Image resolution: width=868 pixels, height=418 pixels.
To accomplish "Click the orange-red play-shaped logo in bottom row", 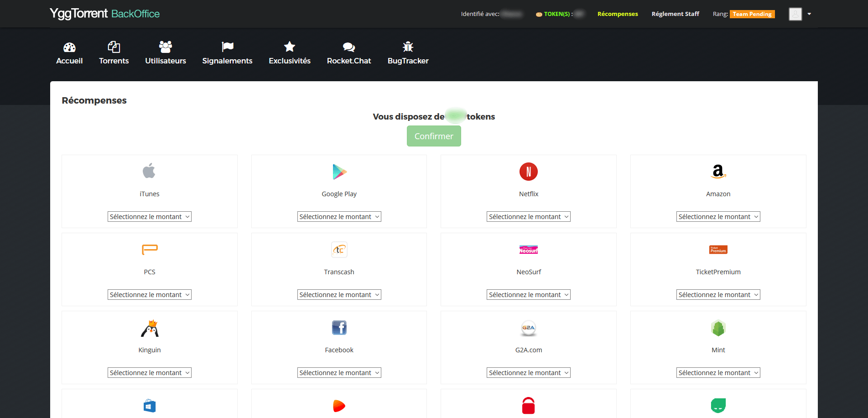I will pos(339,406).
